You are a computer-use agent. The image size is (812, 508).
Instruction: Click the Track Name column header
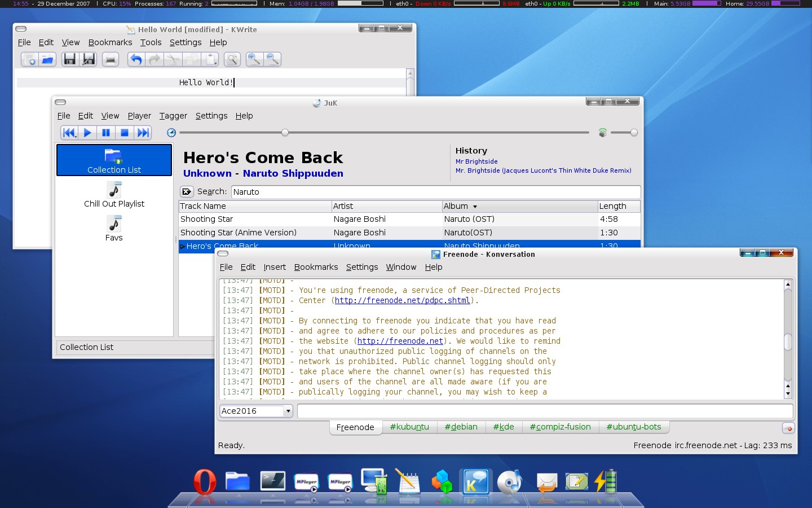(x=255, y=206)
